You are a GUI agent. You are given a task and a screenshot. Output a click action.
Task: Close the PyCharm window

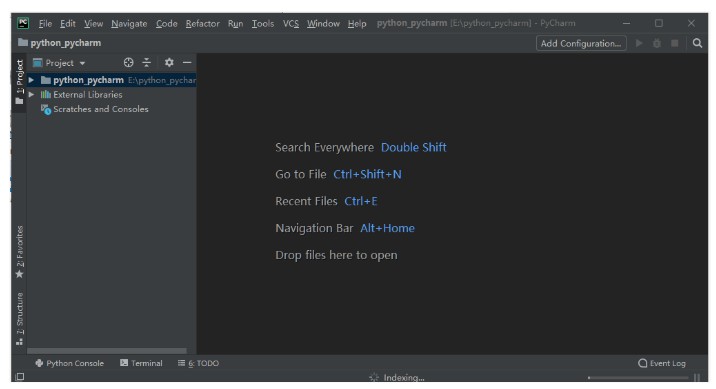pyautogui.click(x=691, y=23)
